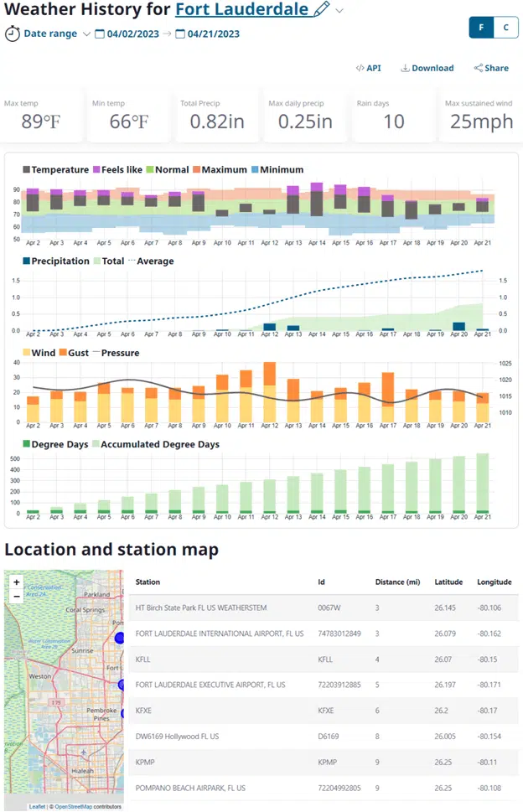523x812 pixels.
Task: Open the Date range dropdown
Action: 86,34
